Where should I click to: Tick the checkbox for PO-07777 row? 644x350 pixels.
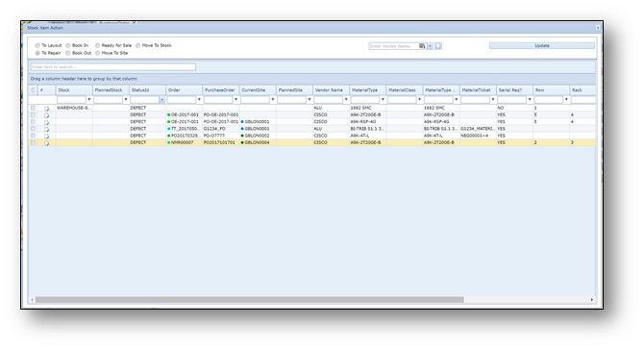pos(33,136)
